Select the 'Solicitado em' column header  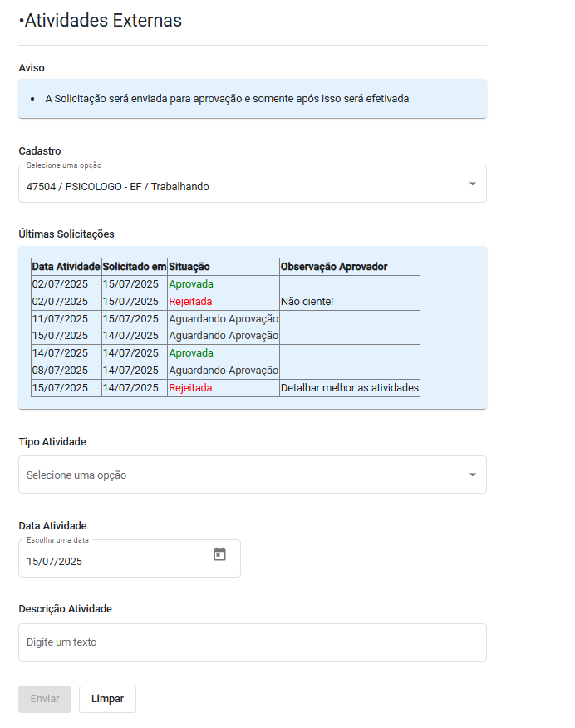[135, 267]
